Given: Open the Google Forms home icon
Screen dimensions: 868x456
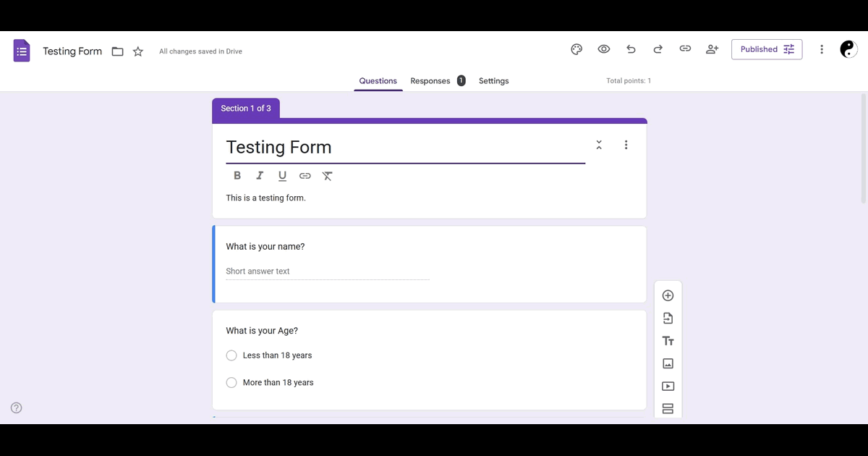Looking at the screenshot, I should [x=22, y=51].
